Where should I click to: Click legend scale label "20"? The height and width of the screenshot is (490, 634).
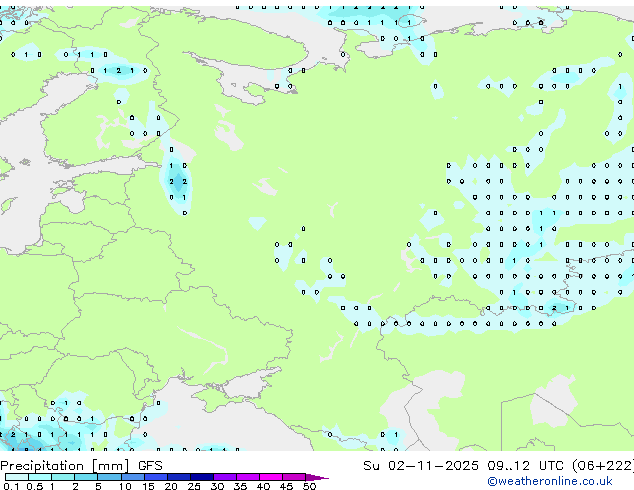(x=171, y=486)
